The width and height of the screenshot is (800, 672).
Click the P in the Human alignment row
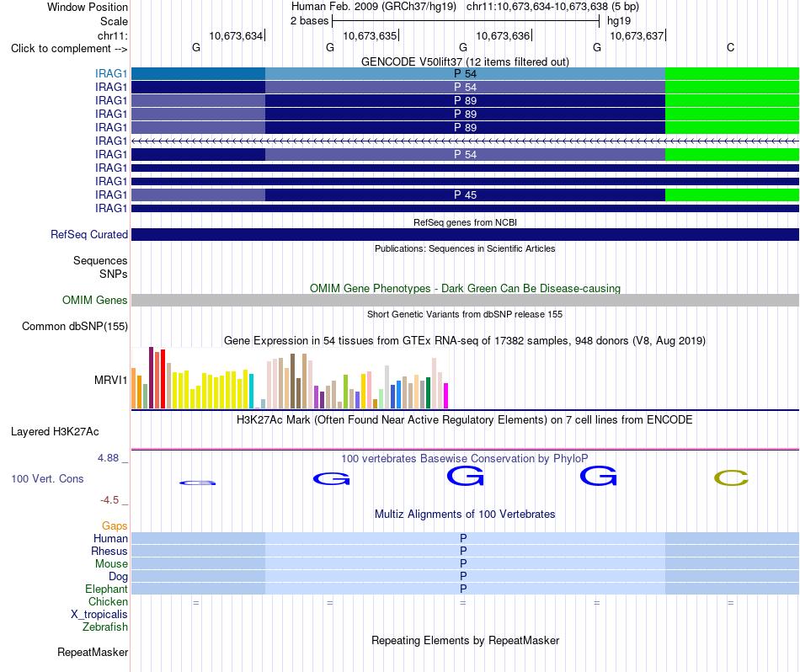[463, 538]
